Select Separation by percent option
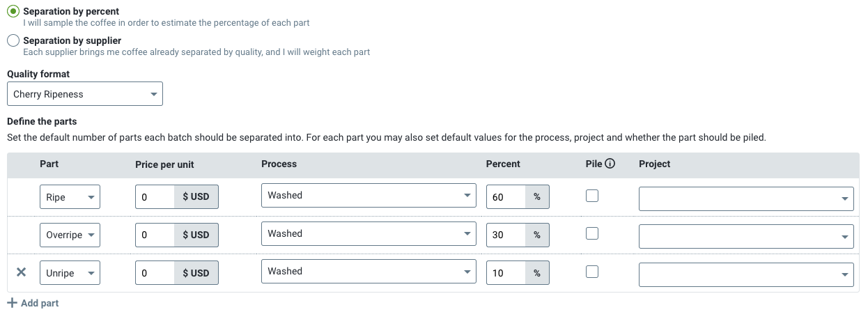Image resolution: width=868 pixels, height=319 pixels. point(13,12)
